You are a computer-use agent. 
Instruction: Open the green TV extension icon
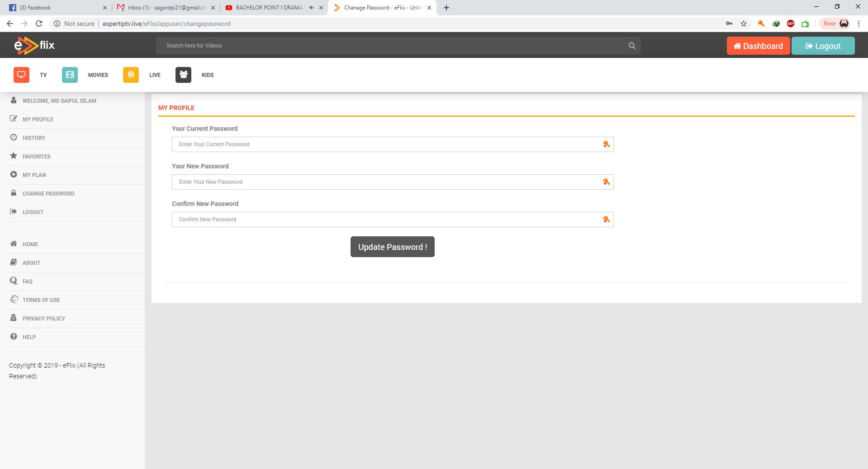[805, 24]
